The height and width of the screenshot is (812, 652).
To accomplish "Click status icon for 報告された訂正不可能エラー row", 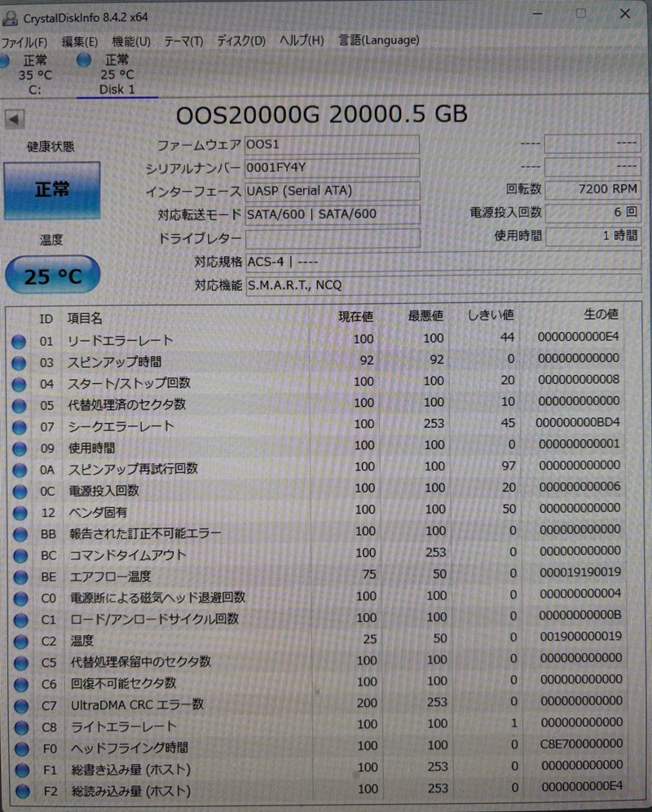I will point(20,534).
